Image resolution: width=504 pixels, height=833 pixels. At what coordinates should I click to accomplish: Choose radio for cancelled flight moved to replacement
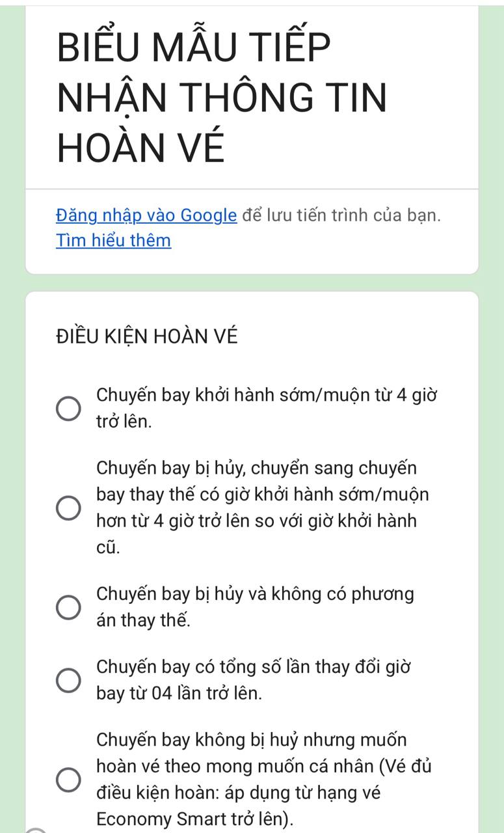[x=68, y=508]
